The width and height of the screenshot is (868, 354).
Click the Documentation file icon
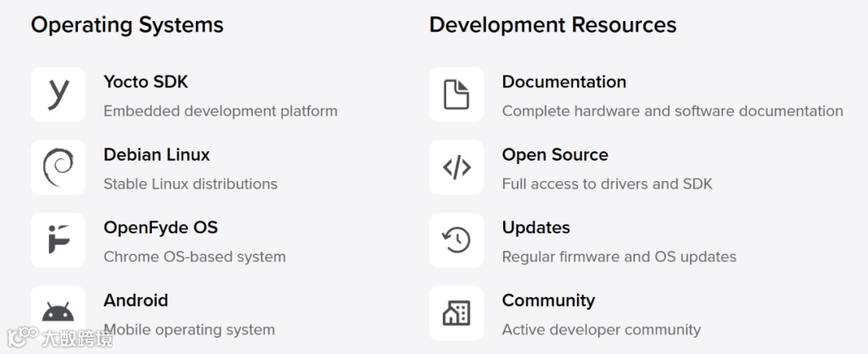(457, 95)
